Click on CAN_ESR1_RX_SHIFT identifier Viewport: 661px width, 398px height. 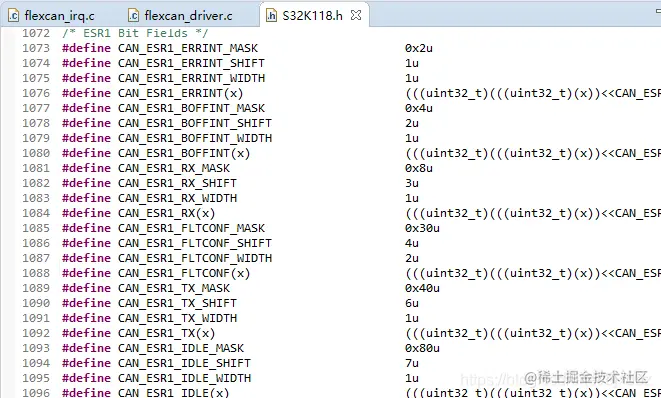tap(177, 183)
